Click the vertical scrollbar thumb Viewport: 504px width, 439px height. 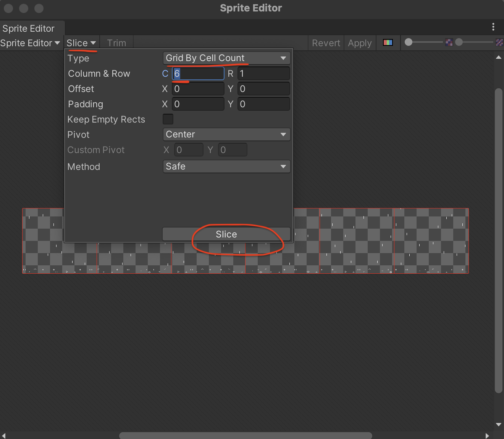tap(498, 240)
